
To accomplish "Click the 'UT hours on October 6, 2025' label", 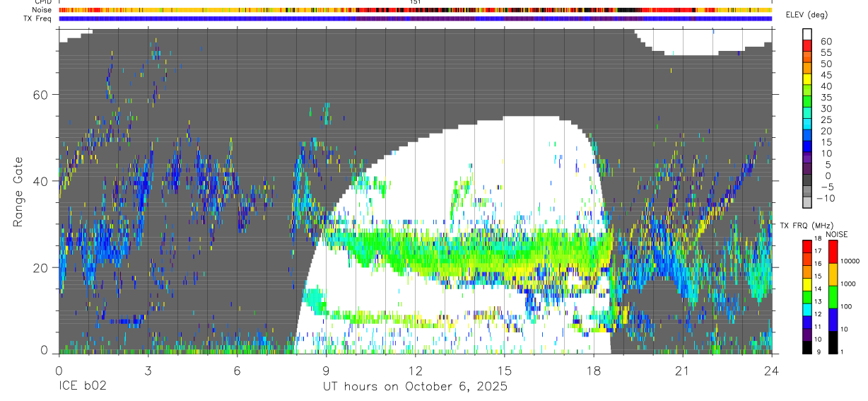I will point(416,387).
